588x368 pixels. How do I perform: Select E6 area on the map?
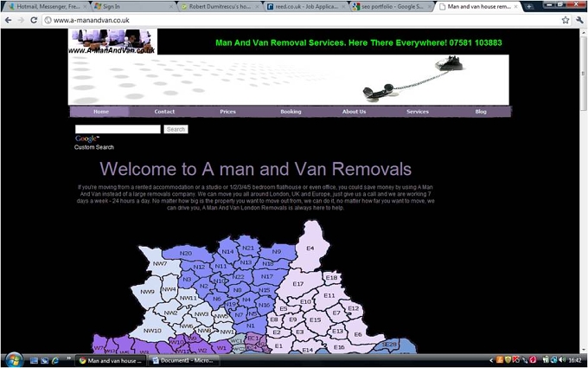[x=358, y=334]
